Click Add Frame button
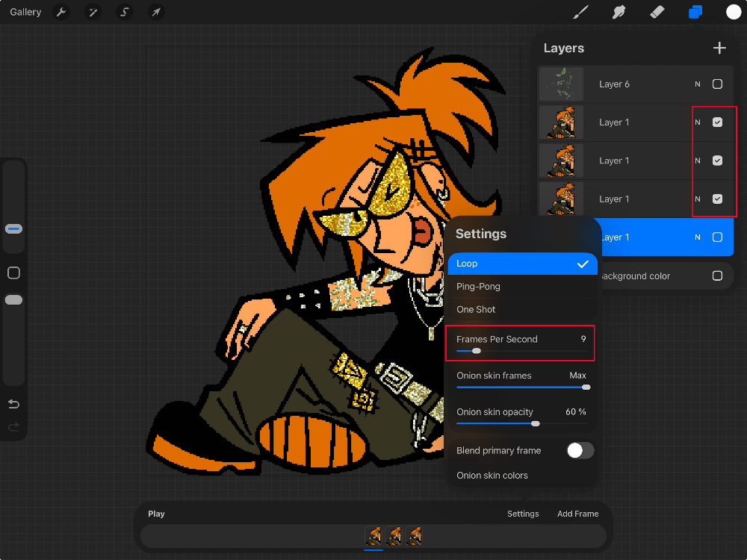 coord(577,514)
